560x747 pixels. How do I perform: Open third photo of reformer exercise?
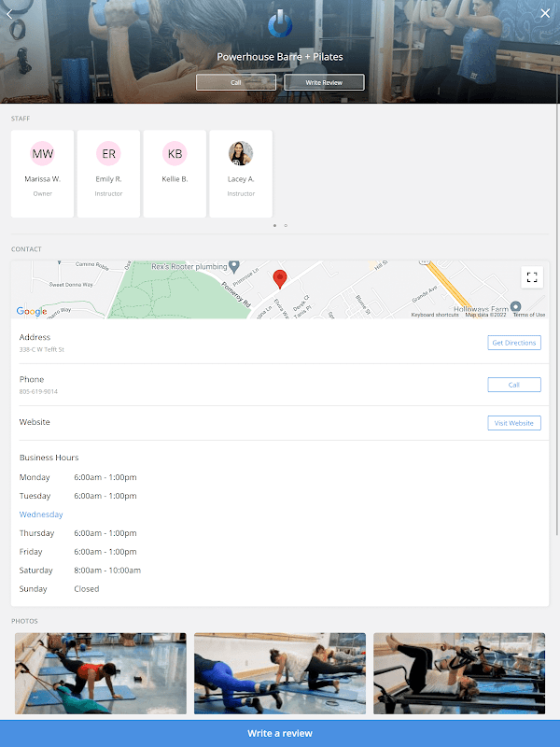pyautogui.click(x=459, y=673)
